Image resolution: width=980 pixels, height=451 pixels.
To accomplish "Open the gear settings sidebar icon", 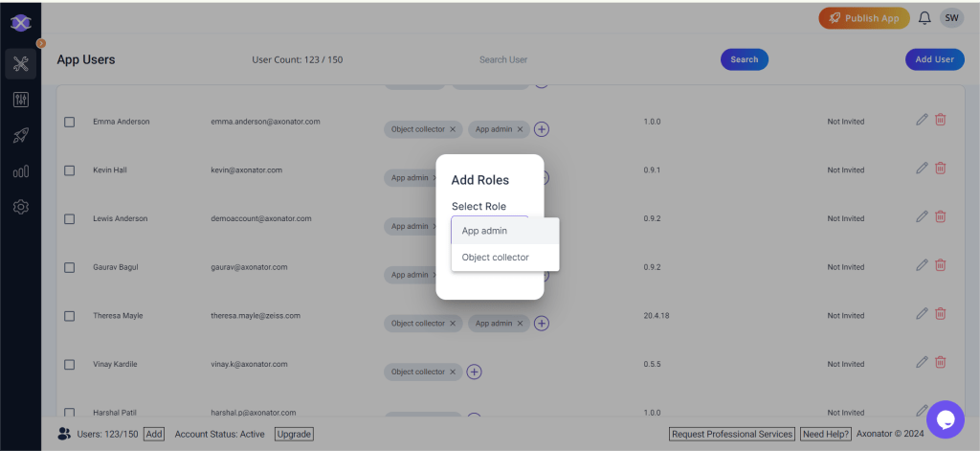I will coord(21,207).
